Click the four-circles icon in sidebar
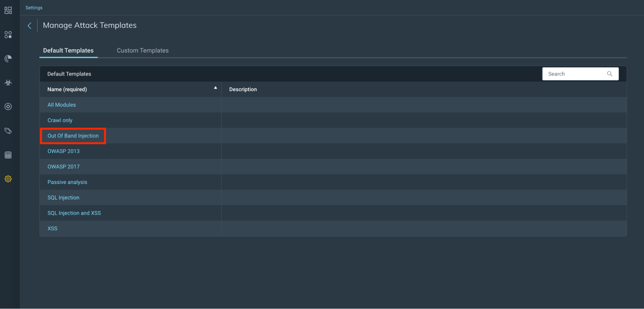The width and height of the screenshot is (644, 309). coord(8,35)
